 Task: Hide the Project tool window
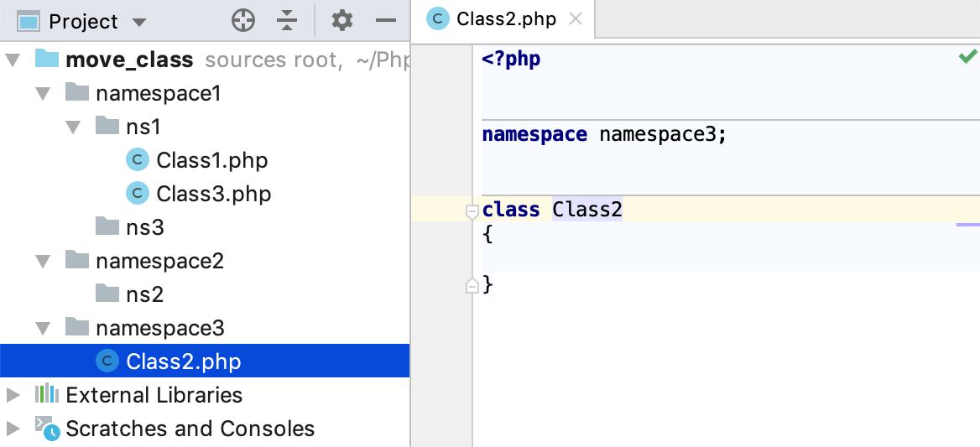tap(385, 21)
